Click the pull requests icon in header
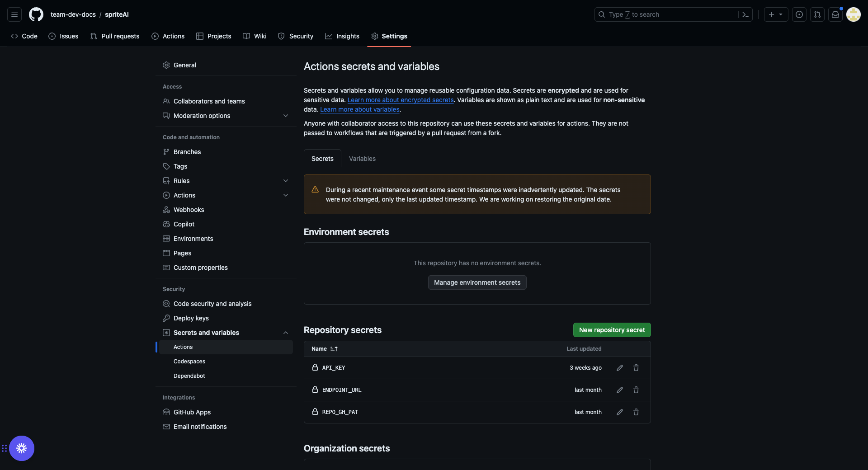This screenshot has height=470, width=868. pos(817,14)
